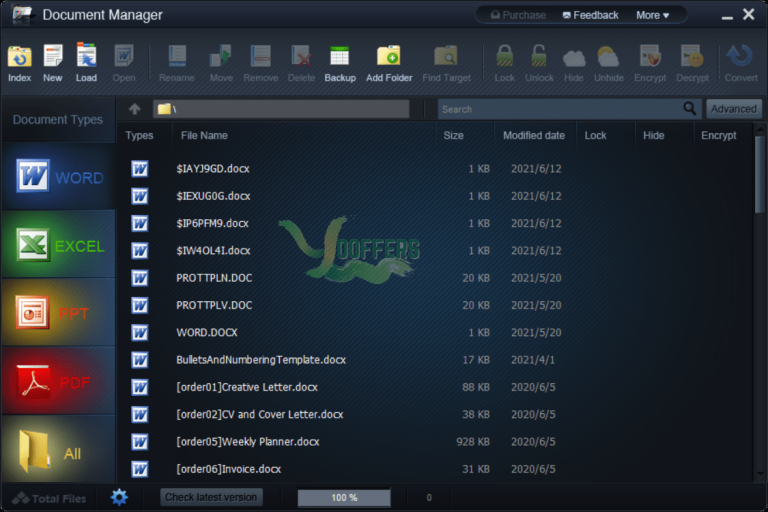This screenshot has height=512, width=768.
Task: Click the Lock column header
Action: point(595,136)
